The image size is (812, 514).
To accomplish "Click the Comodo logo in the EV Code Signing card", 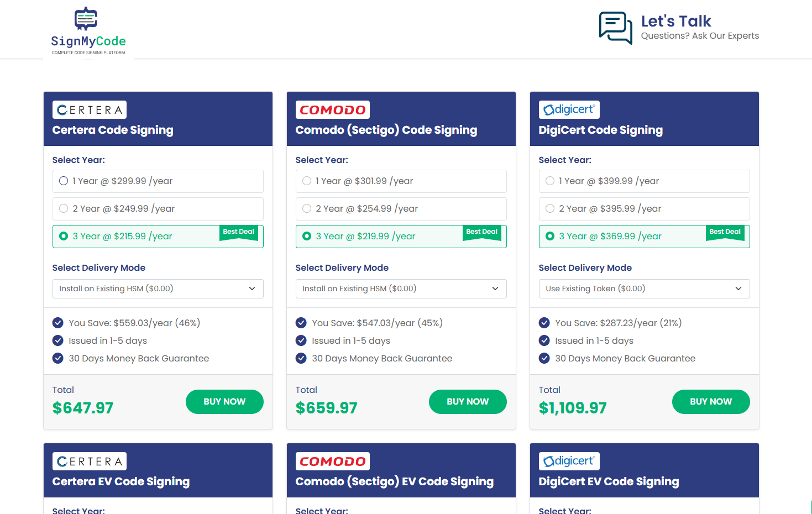I will pos(333,461).
